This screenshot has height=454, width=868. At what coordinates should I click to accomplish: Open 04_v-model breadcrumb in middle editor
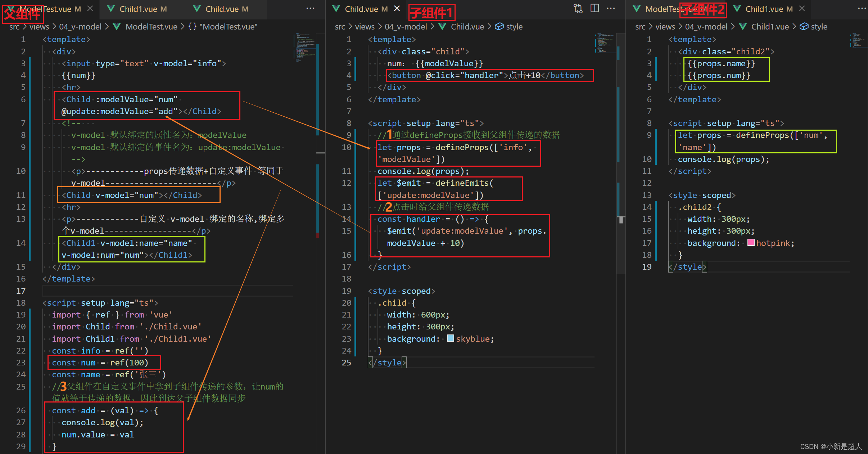pos(406,27)
